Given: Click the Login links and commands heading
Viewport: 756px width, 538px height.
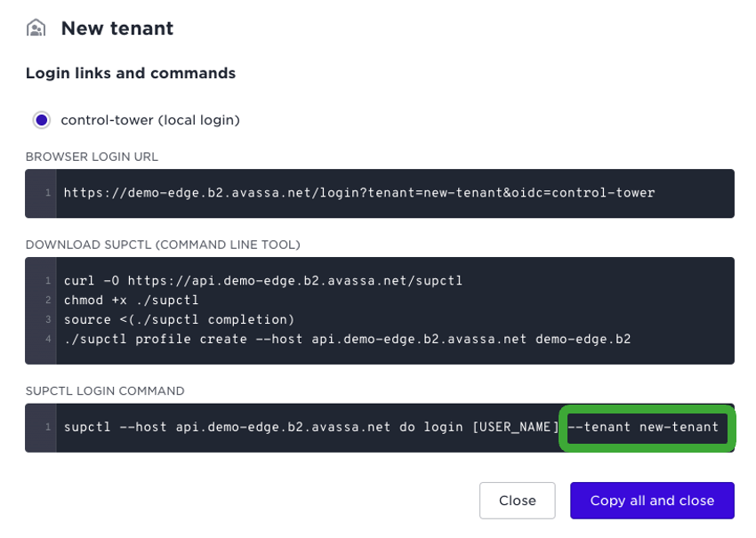Looking at the screenshot, I should point(130,73).
